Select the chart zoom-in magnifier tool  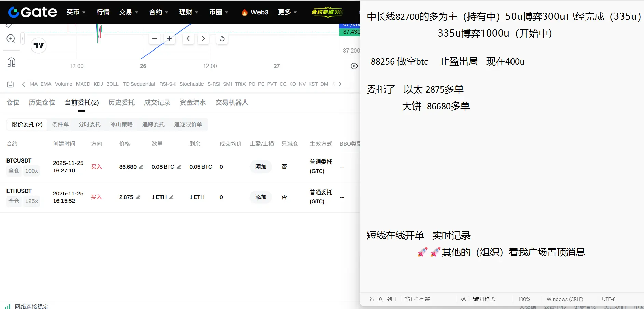coord(11,39)
